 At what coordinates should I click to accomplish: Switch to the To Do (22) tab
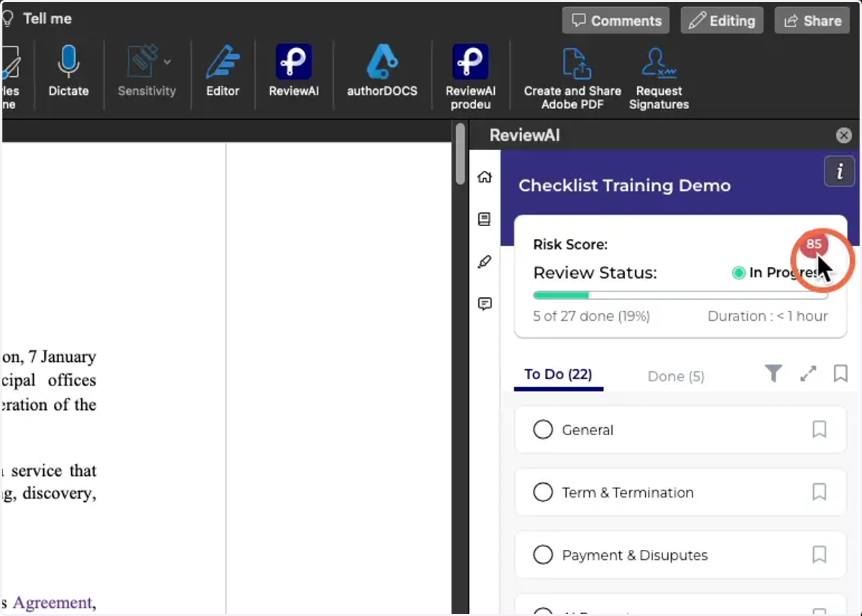(x=558, y=375)
